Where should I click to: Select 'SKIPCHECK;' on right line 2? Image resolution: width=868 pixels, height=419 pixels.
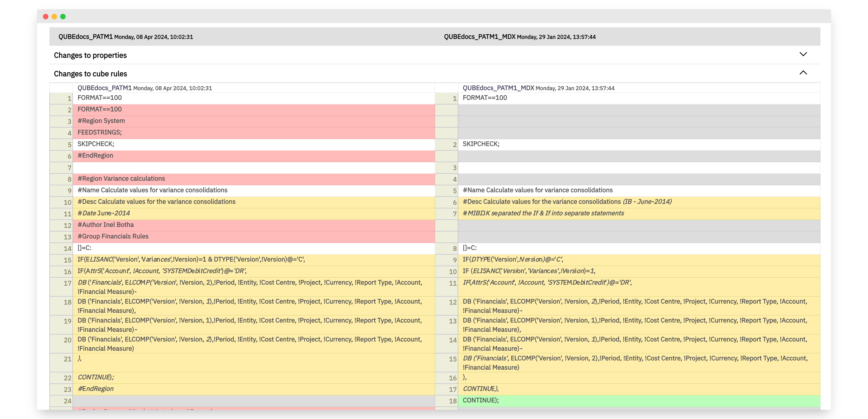(x=481, y=144)
